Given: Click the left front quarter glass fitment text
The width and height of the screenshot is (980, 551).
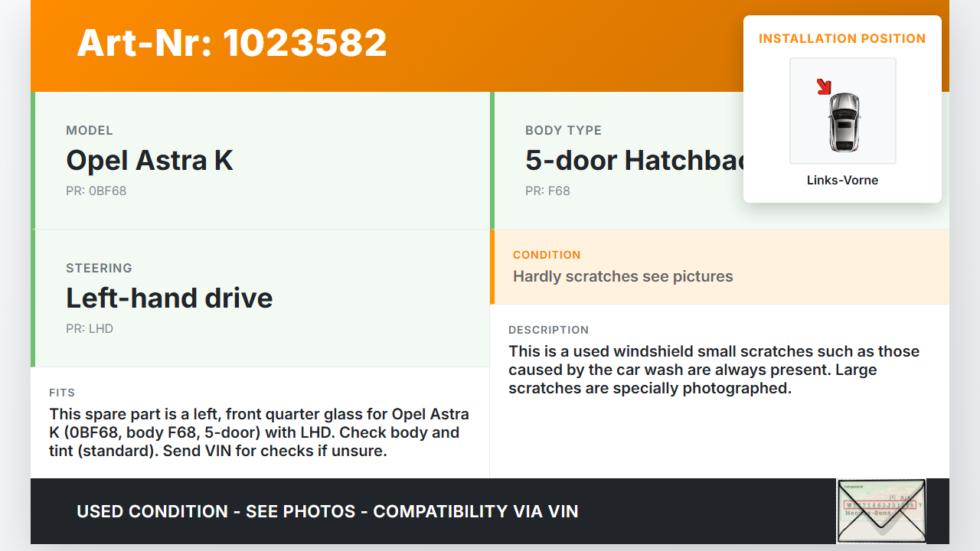Looking at the screenshot, I should pyautogui.click(x=259, y=432).
